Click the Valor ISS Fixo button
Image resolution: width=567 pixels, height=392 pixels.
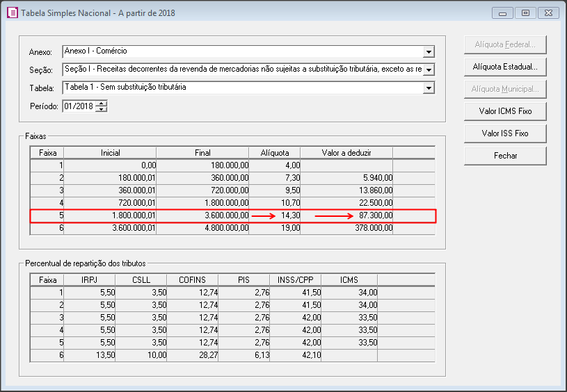coord(505,133)
